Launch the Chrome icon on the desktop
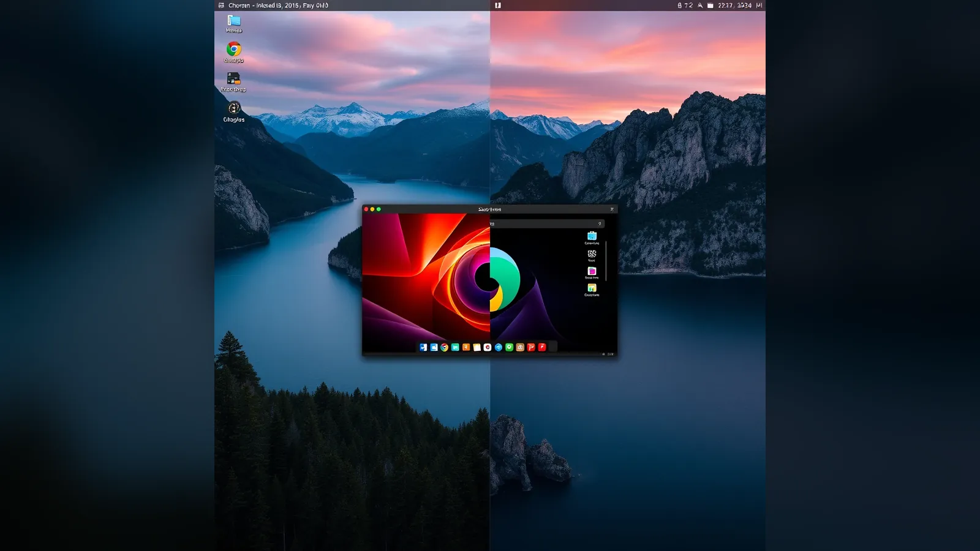 (234, 49)
